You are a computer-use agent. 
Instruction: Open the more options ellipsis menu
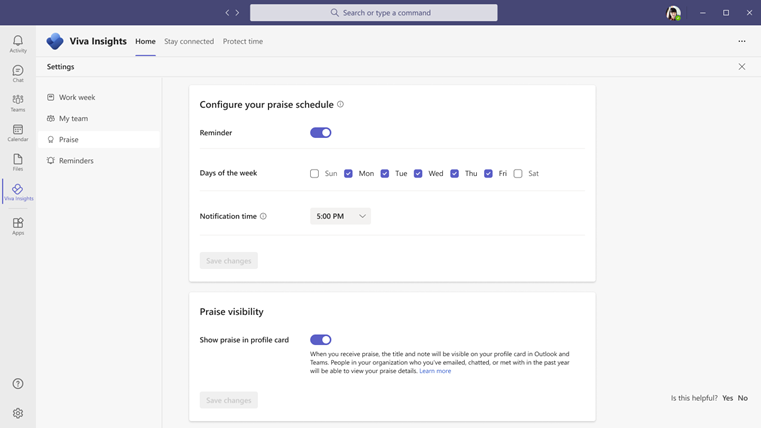pos(742,42)
